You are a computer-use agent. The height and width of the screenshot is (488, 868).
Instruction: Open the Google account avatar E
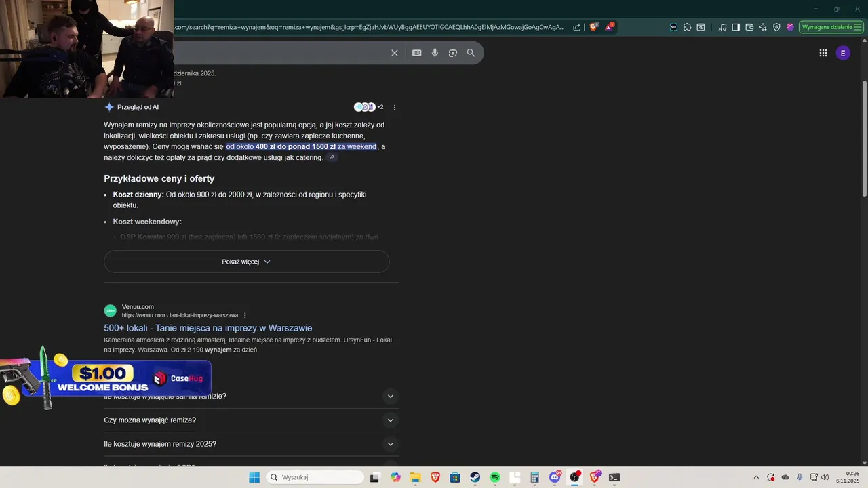point(843,53)
